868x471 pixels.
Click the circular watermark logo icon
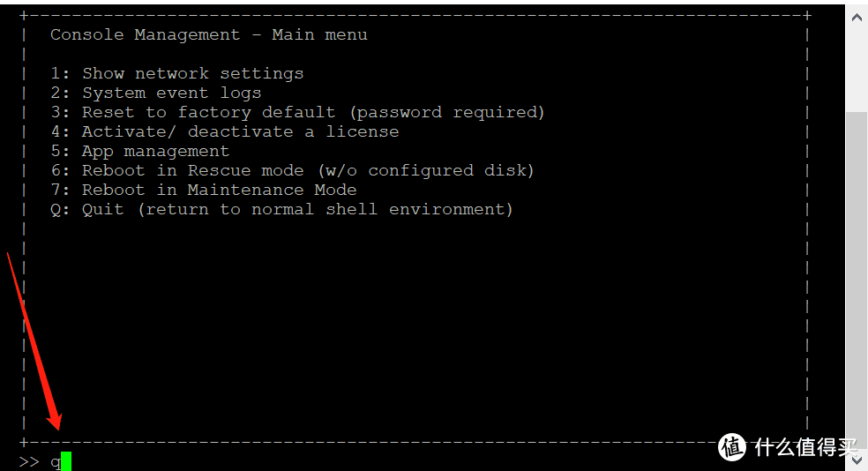tap(733, 447)
